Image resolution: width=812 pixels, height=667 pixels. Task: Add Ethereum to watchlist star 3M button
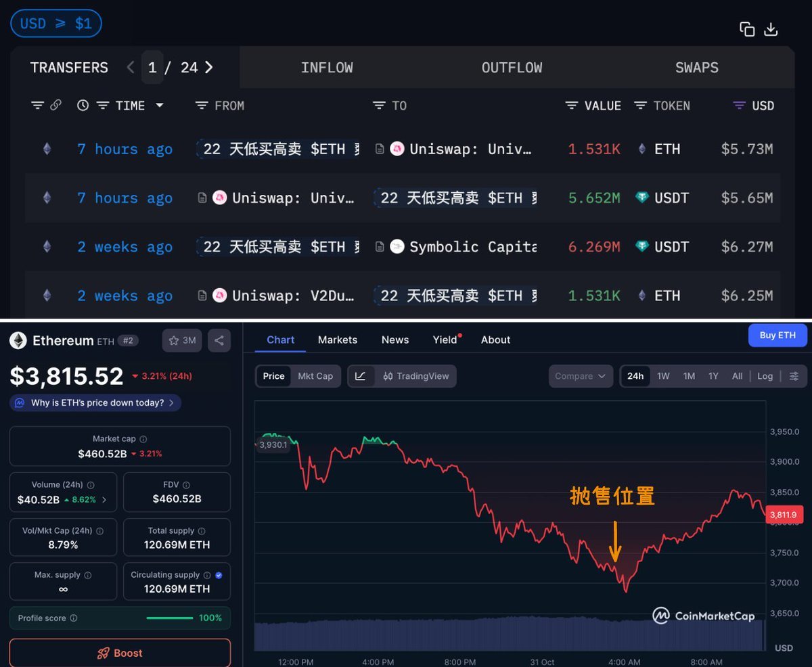pyautogui.click(x=182, y=340)
